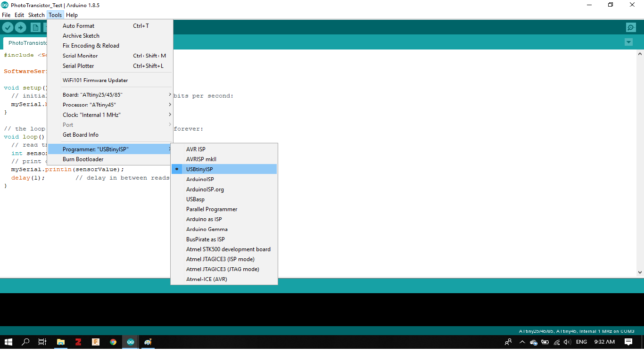The image size is (644, 362).
Task: Click the "delay(1);" code line
Action: click(x=28, y=178)
